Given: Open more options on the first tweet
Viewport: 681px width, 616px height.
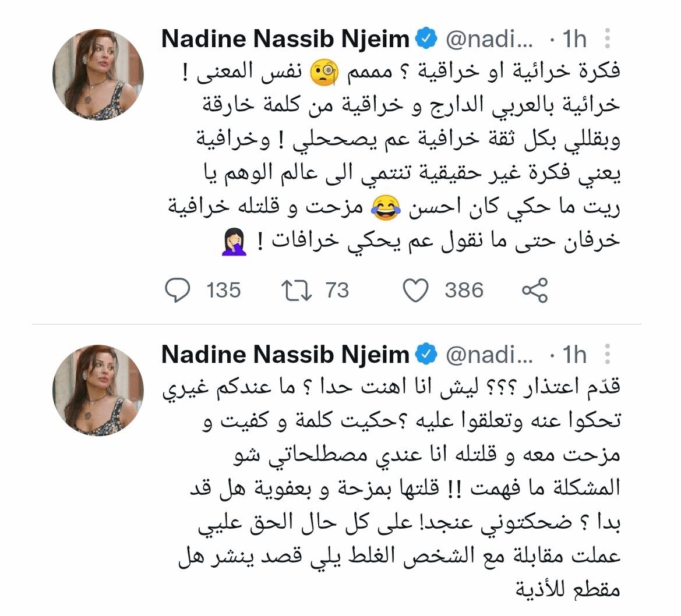Looking at the screenshot, I should tap(608, 39).
